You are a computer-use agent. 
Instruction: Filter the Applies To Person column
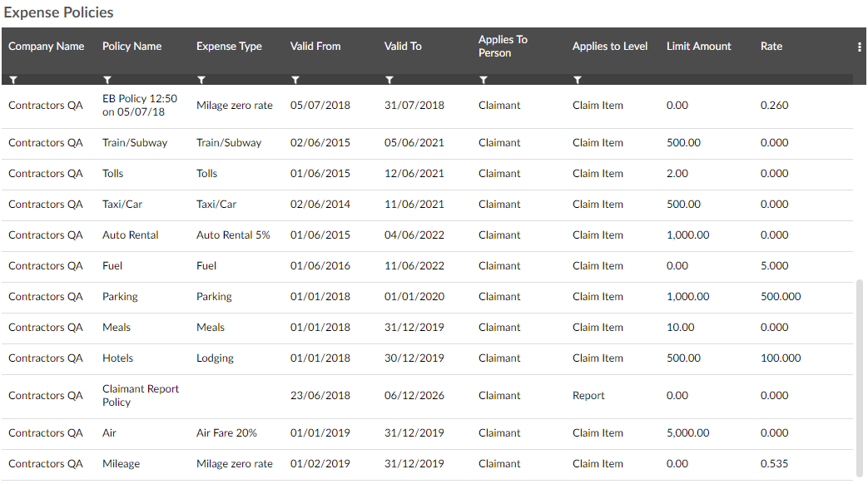(484, 80)
